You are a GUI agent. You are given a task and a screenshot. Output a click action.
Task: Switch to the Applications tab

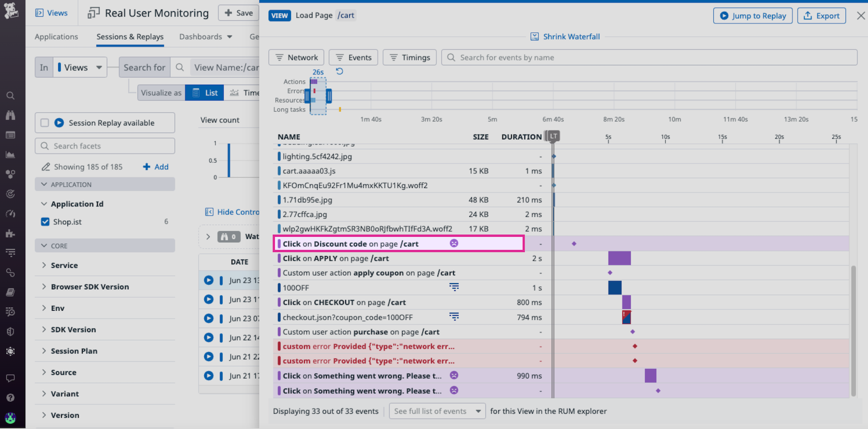coord(56,37)
